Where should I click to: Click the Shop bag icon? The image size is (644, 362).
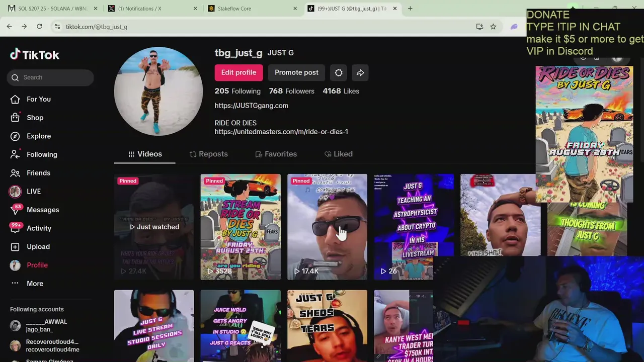coord(15,118)
